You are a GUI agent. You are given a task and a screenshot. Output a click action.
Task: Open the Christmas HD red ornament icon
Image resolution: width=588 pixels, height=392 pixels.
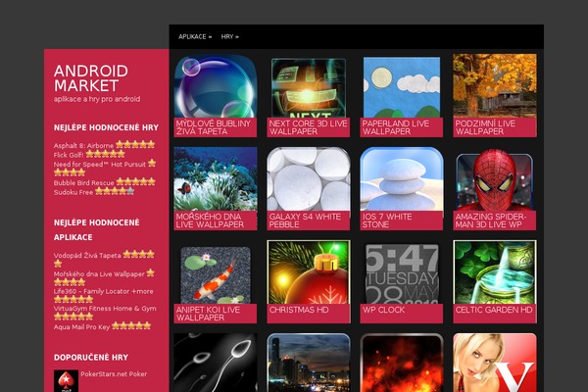coord(309,272)
